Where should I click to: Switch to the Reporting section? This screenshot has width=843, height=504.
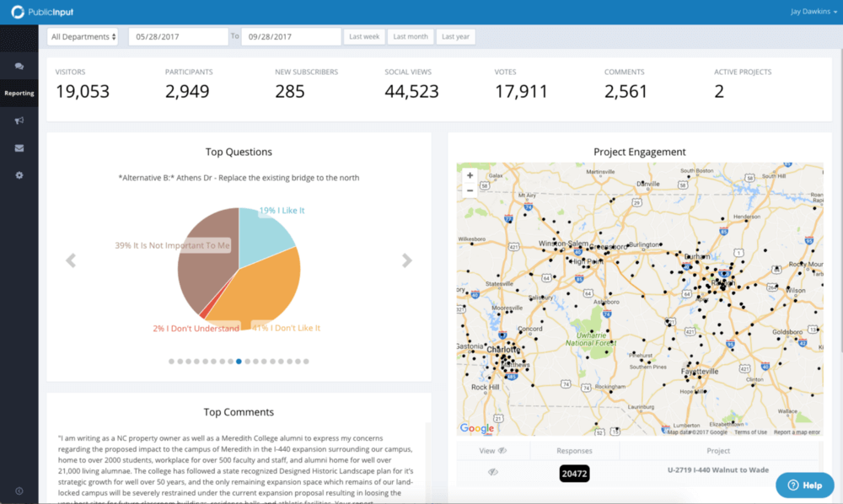(19, 93)
